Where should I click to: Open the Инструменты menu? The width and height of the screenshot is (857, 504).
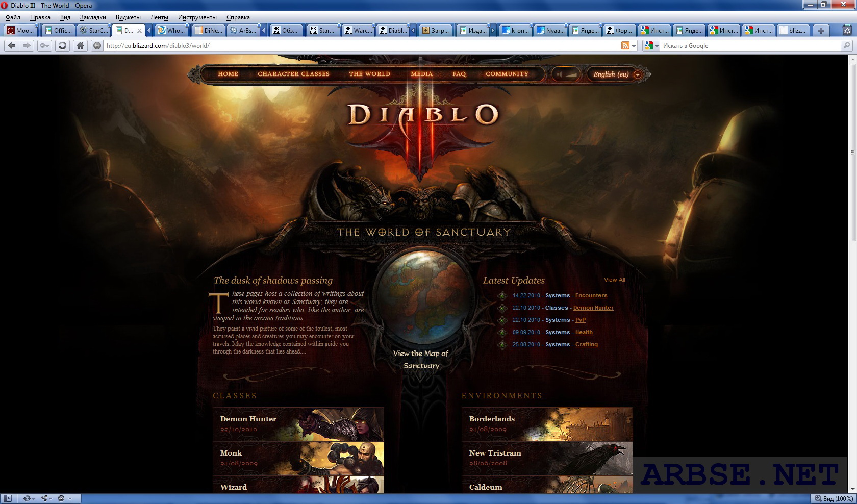(x=197, y=17)
